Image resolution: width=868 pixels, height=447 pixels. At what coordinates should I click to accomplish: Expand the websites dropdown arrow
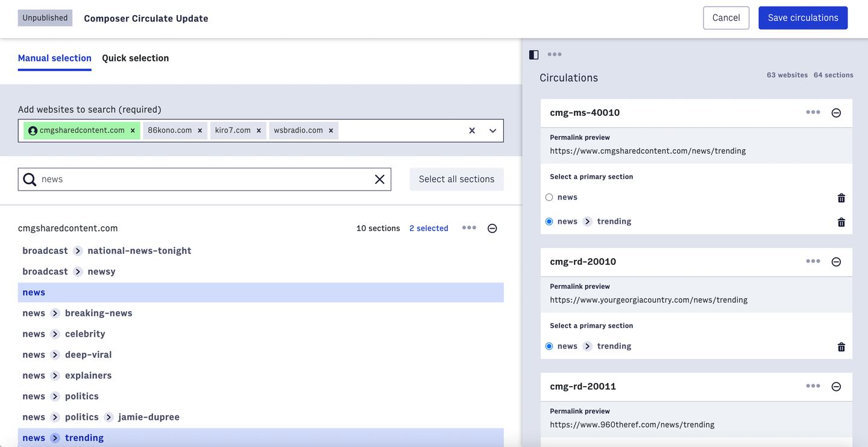[x=492, y=131]
